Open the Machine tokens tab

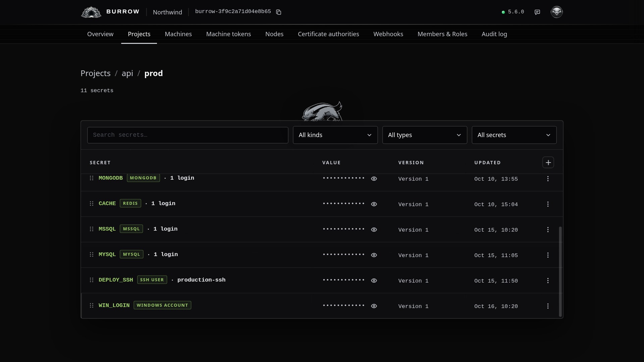click(x=228, y=34)
